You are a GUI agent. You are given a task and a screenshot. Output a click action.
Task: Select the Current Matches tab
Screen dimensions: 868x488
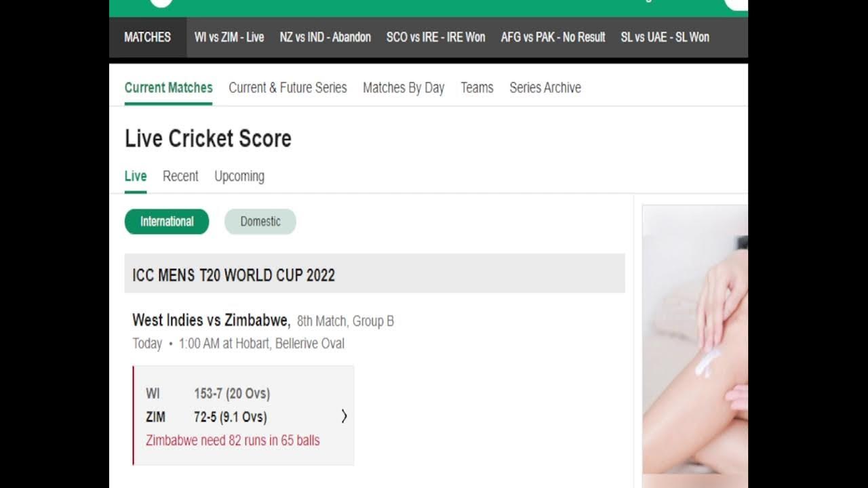click(168, 87)
